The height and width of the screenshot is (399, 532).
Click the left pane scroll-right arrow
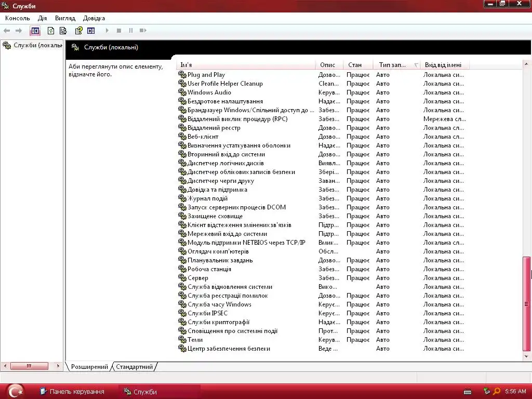[58, 366]
